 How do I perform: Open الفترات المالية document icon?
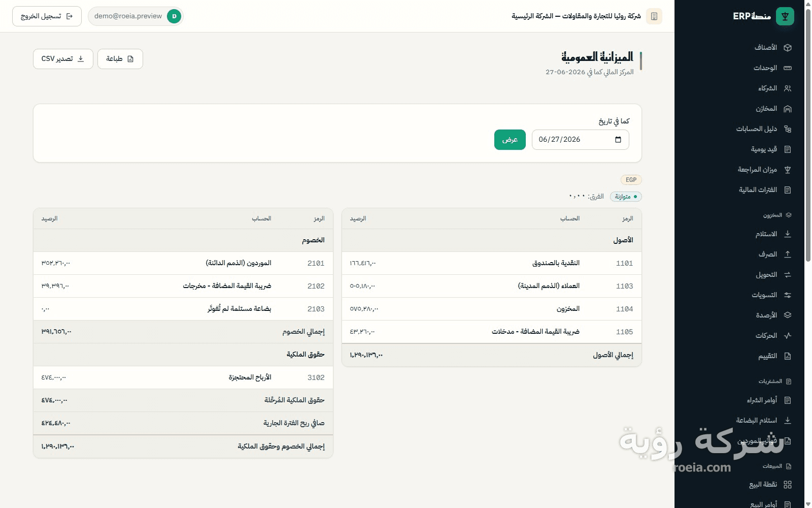pyautogui.click(x=788, y=190)
